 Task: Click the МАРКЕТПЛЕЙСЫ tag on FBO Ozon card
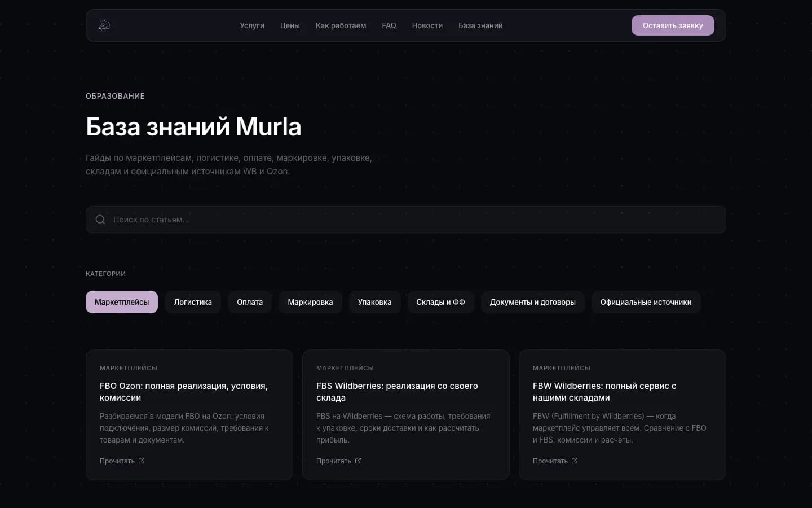point(129,368)
